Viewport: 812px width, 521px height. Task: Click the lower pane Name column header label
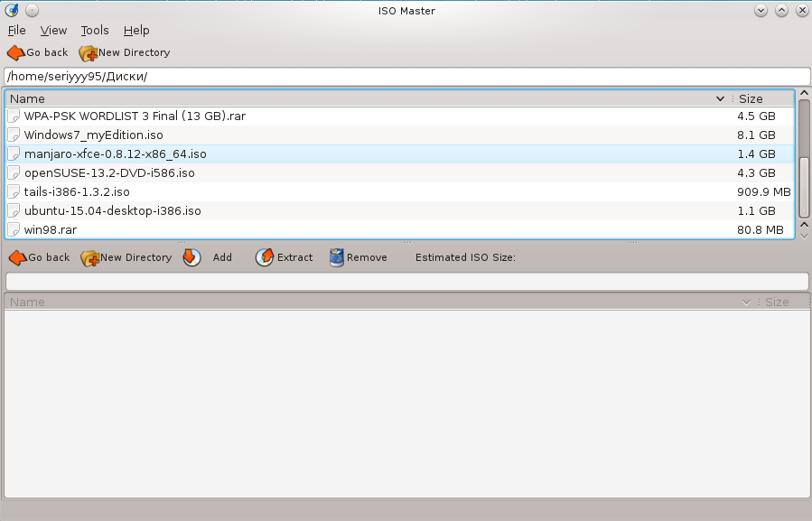click(x=27, y=302)
